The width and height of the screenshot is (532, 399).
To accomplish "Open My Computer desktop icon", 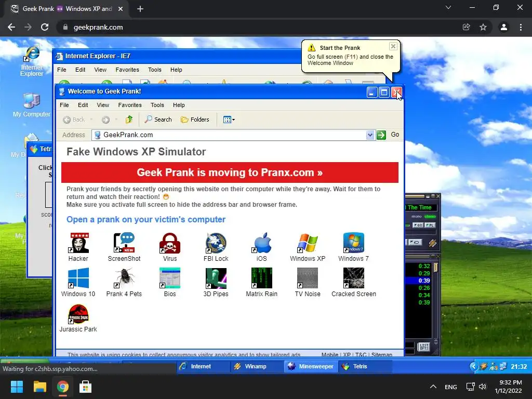I will point(32,105).
